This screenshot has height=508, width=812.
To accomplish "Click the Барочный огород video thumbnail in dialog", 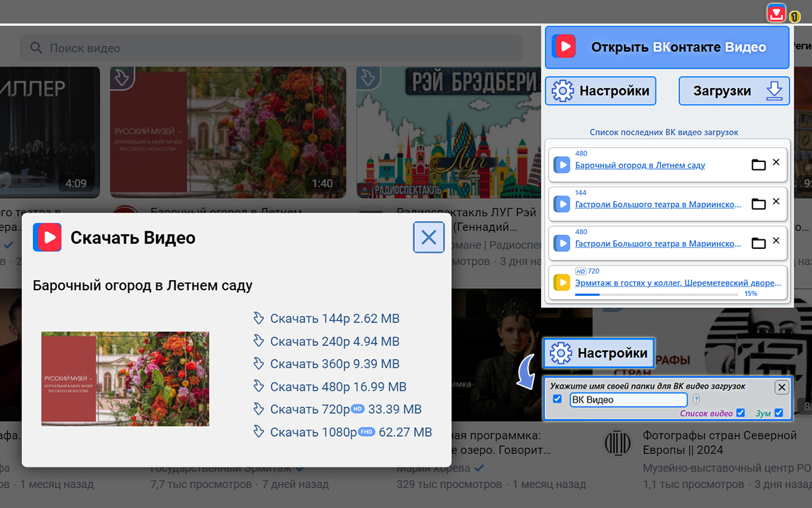I will [125, 377].
